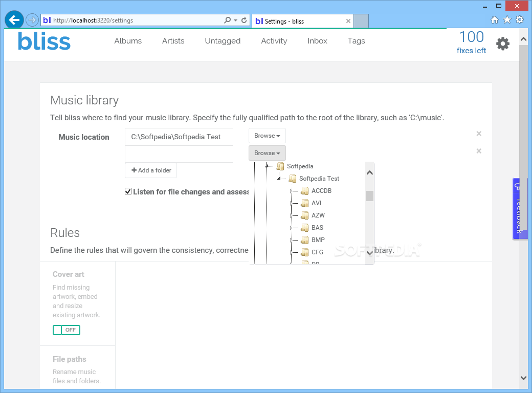The height and width of the screenshot is (393, 532).
Task: Click the folder tree scrollbar thumb
Action: click(x=369, y=196)
